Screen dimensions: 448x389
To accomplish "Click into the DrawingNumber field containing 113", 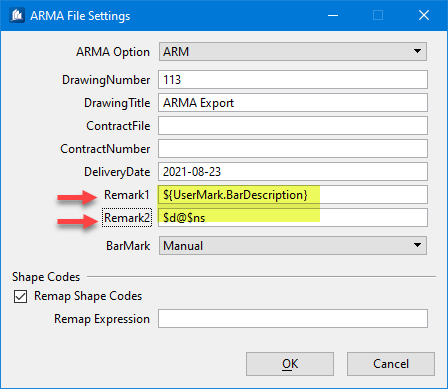I will coord(293,80).
